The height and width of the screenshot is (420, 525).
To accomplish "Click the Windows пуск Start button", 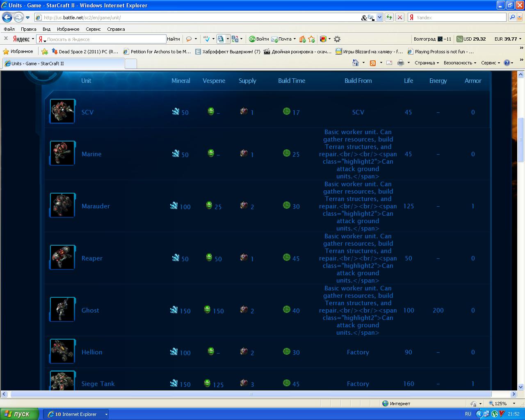I will tap(19, 414).
